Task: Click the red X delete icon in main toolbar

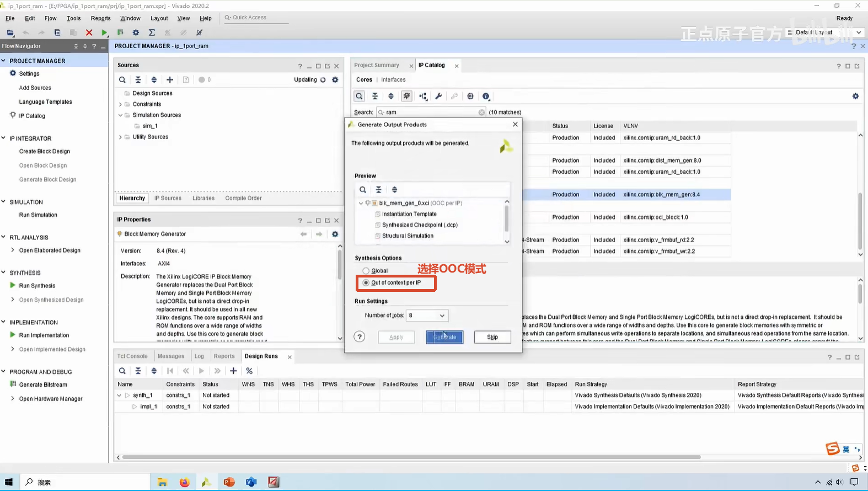Action: click(89, 33)
